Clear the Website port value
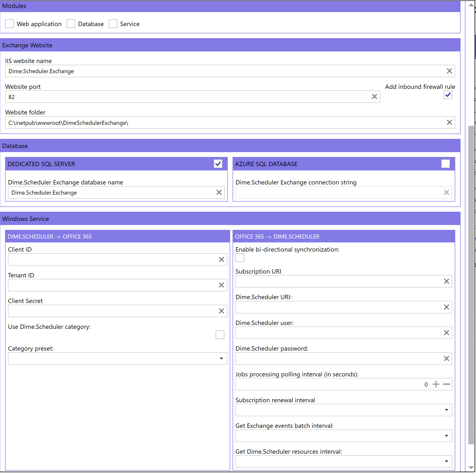The width and height of the screenshot is (476, 473). click(374, 97)
